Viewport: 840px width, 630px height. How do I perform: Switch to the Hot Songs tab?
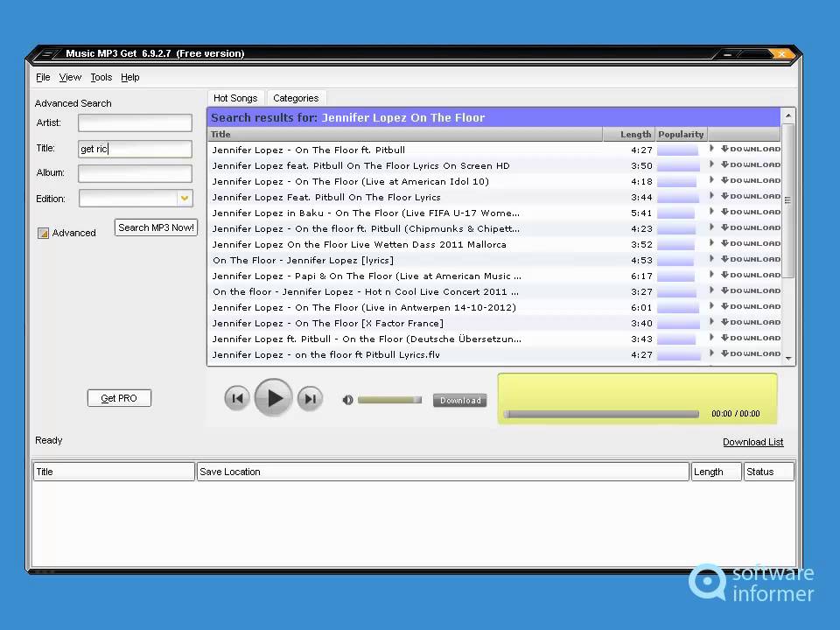[235, 98]
